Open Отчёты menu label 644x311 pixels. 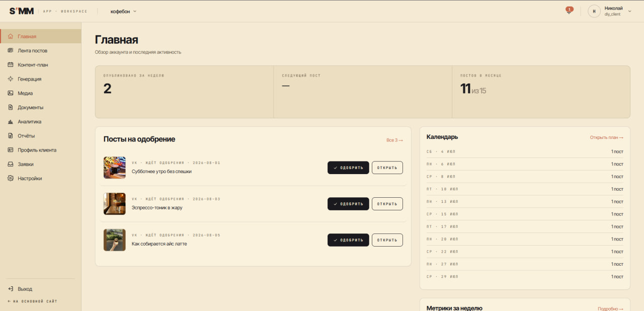[x=26, y=136]
